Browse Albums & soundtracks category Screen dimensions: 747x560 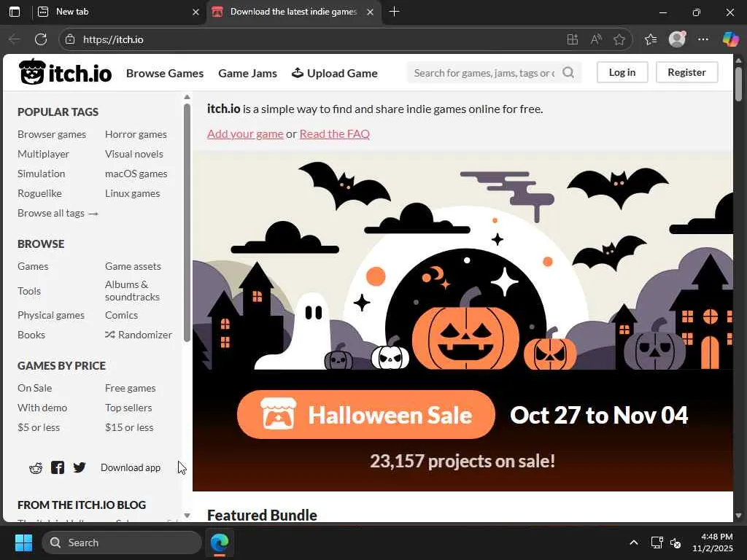tap(133, 290)
